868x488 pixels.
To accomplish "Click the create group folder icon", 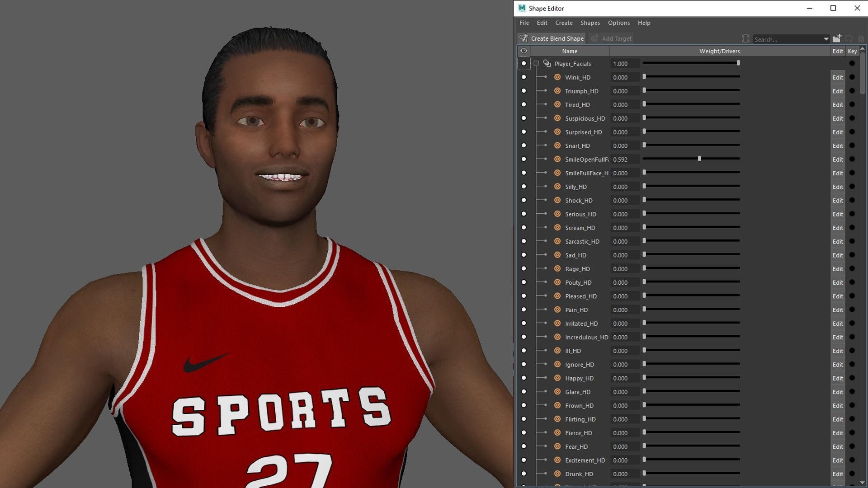I will [x=837, y=38].
